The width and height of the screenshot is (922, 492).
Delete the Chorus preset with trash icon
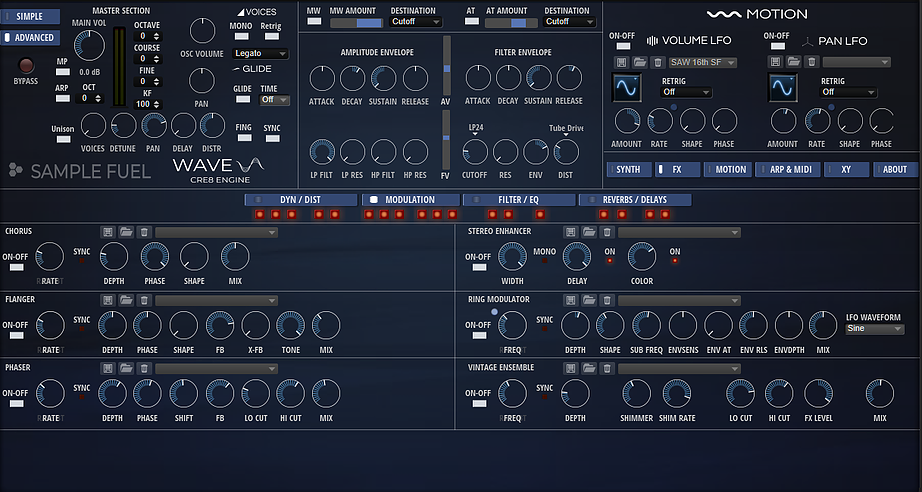144,232
